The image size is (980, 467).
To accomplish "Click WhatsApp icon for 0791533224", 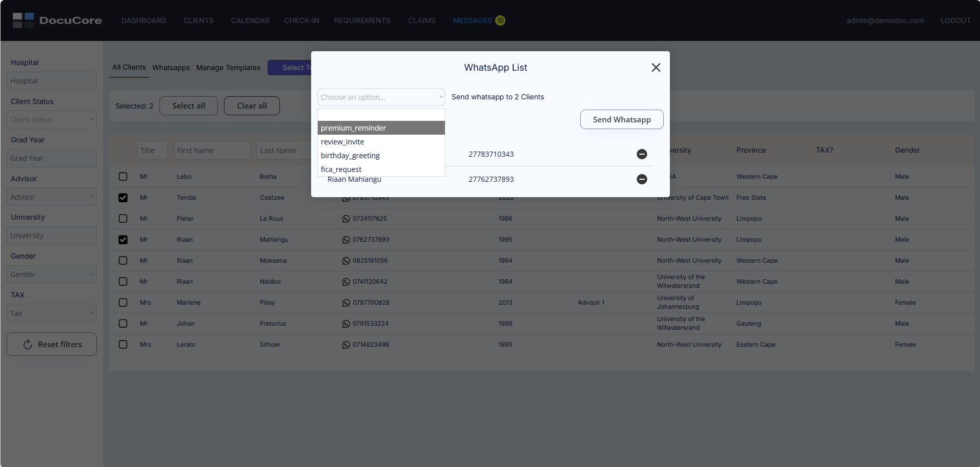I will click(x=346, y=324).
